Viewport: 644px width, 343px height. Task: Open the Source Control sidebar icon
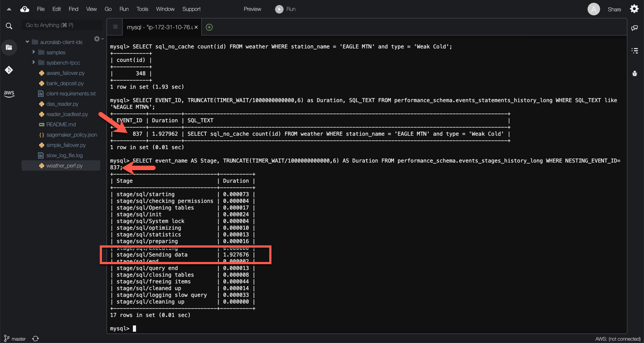(9, 70)
